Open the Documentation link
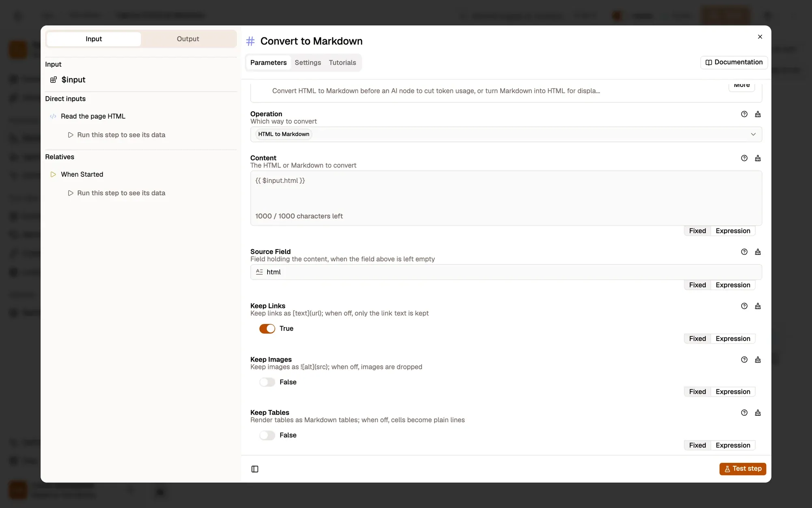 point(734,62)
